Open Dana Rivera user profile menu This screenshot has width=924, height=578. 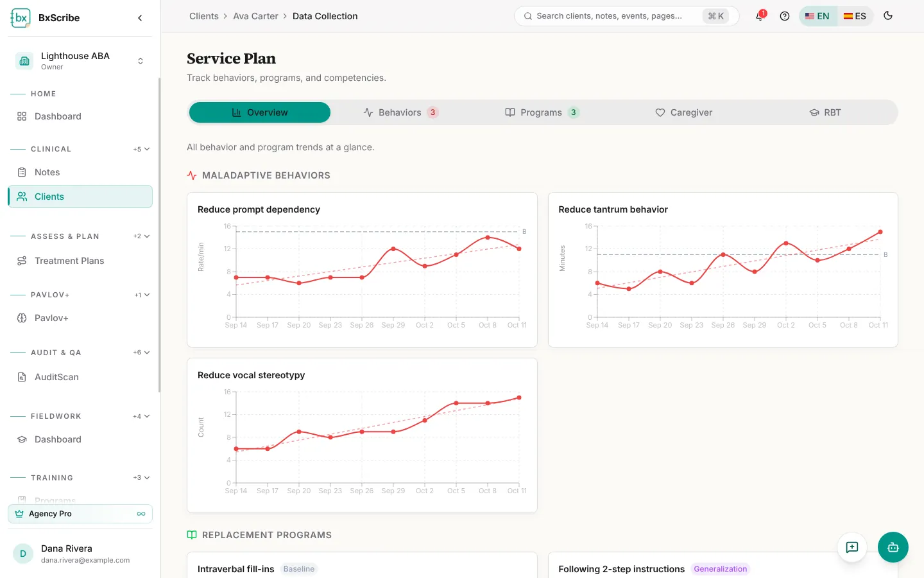80,554
